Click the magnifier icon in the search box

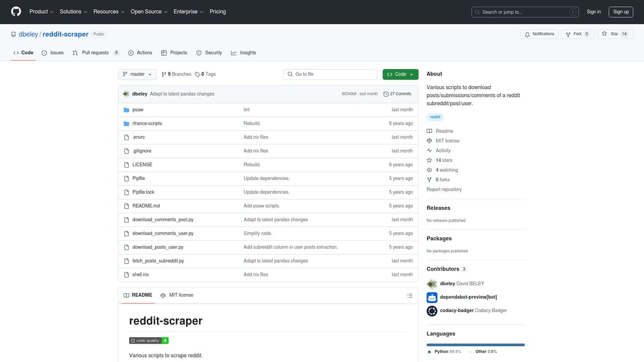click(x=477, y=12)
